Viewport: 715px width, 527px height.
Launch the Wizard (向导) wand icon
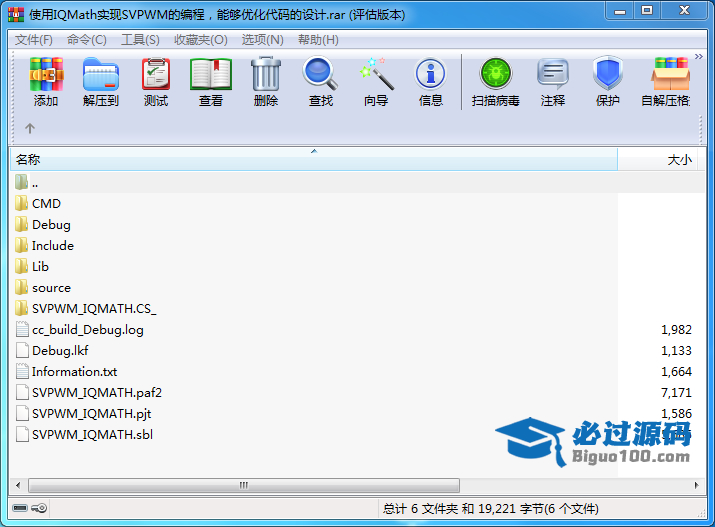coord(376,82)
